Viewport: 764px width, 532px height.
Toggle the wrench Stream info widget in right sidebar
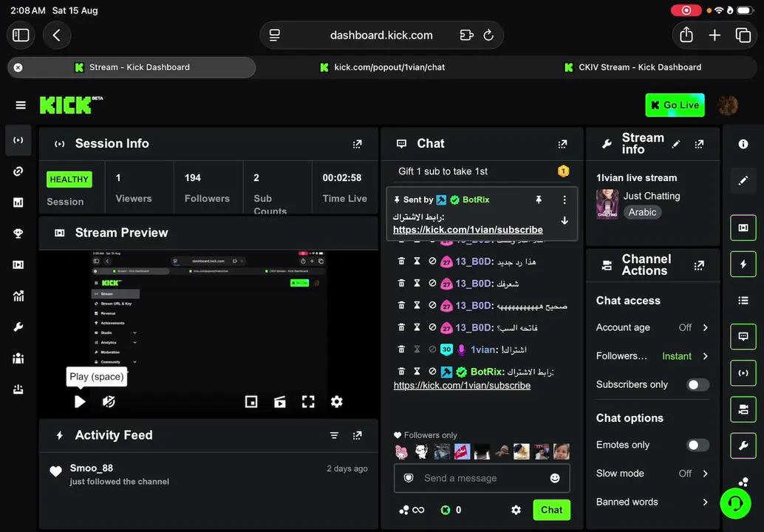click(x=743, y=446)
